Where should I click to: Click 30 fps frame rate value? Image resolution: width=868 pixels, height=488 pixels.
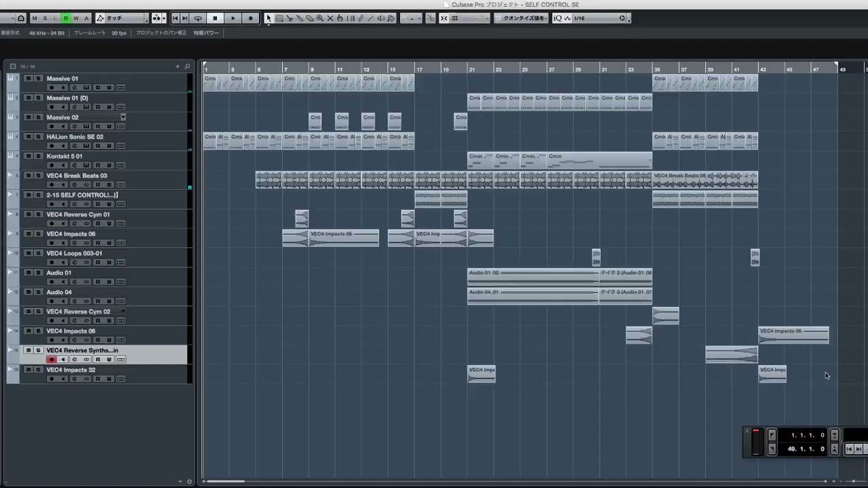(x=119, y=33)
